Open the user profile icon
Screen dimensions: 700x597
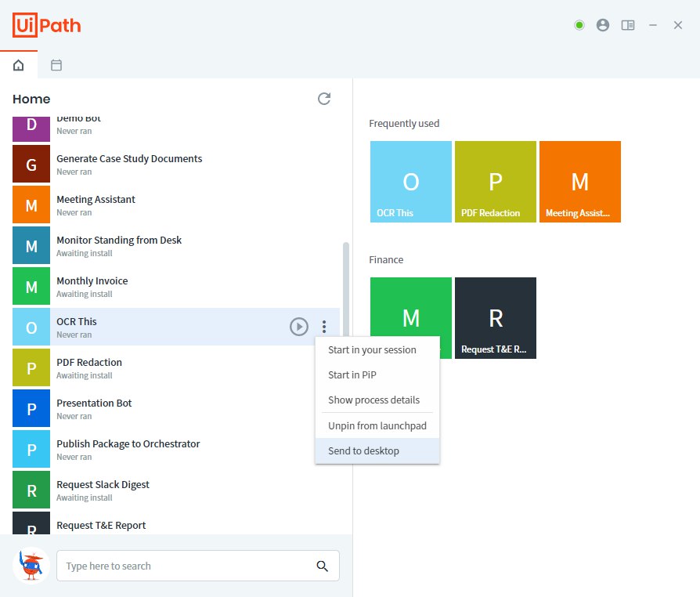point(603,25)
